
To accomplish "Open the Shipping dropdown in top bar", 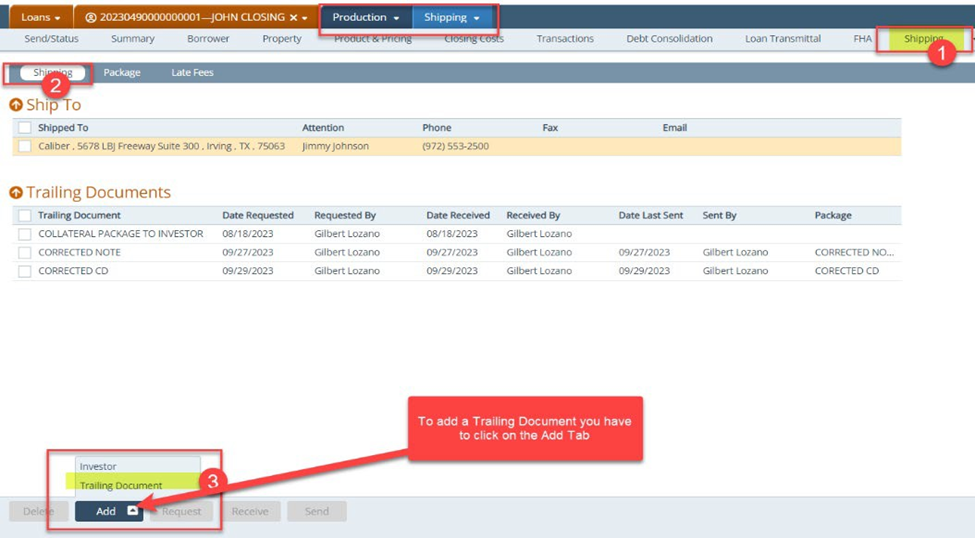I will [452, 17].
